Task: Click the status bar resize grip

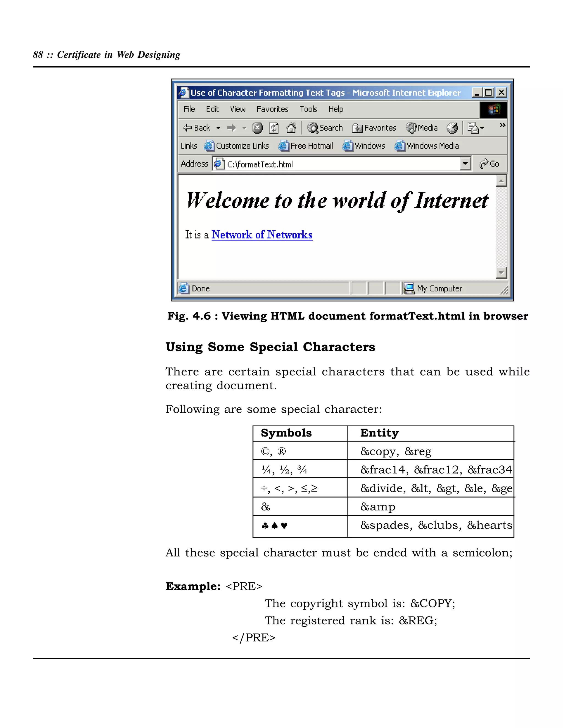Action: coord(504,290)
